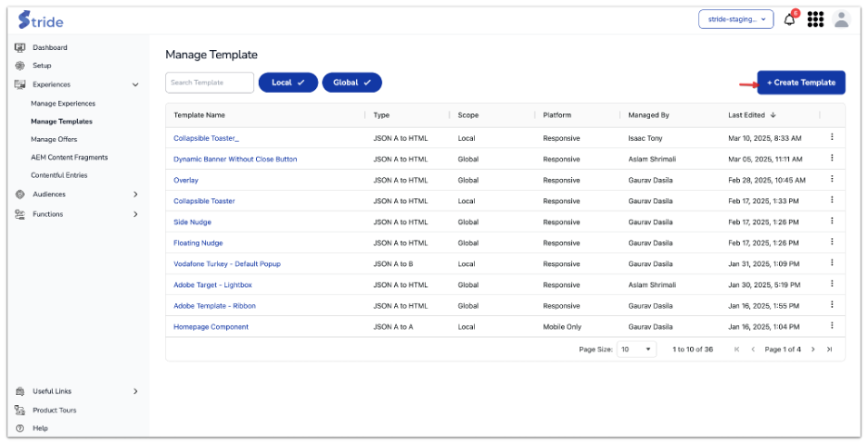Sort by Managed By column header
This screenshot has height=445, width=868.
pos(648,115)
